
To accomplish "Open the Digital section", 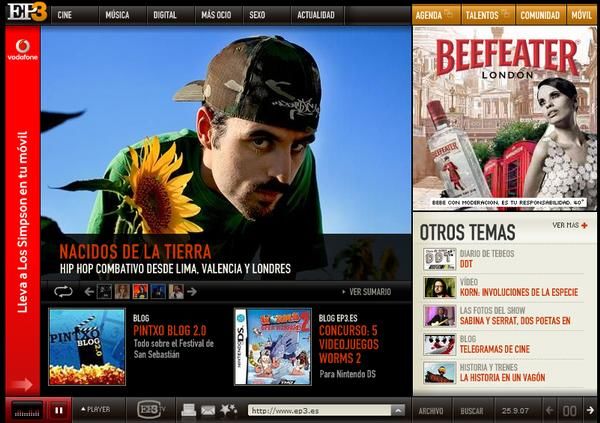I will click(x=165, y=15).
